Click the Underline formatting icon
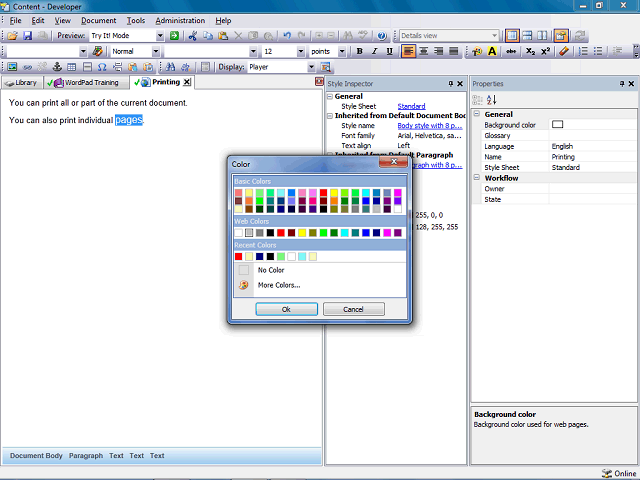640x480 pixels. [x=388, y=51]
